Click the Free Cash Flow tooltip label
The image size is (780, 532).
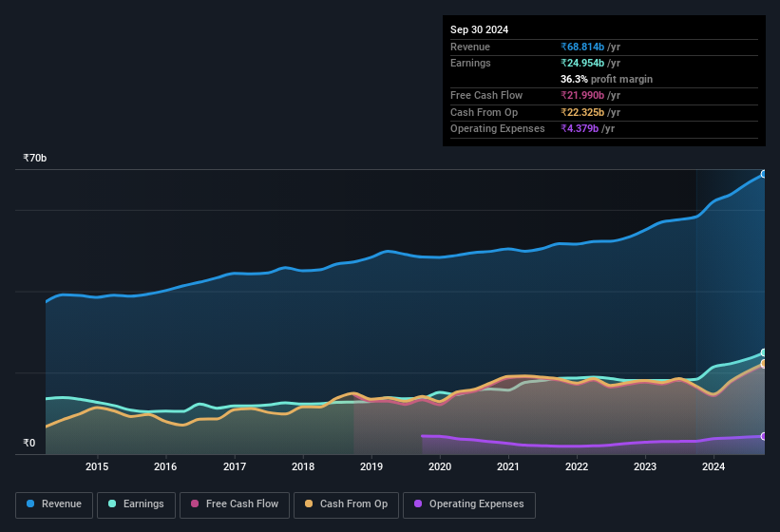click(486, 95)
